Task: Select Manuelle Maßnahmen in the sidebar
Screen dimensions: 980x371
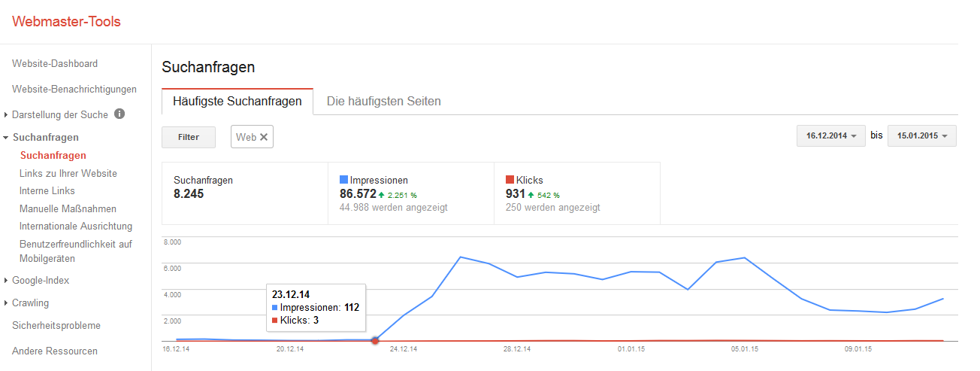Action: (x=68, y=208)
